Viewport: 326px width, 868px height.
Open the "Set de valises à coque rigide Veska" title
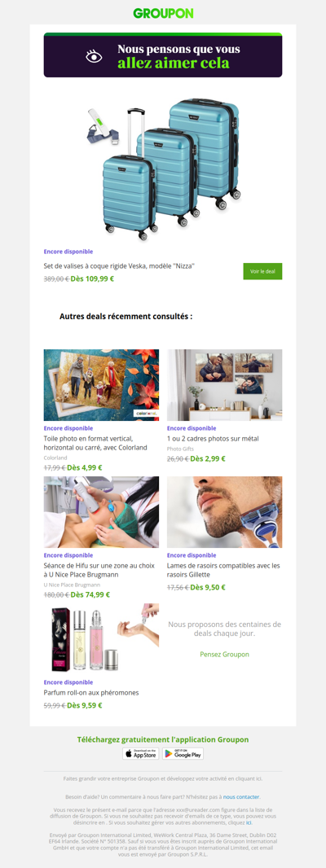(x=119, y=266)
